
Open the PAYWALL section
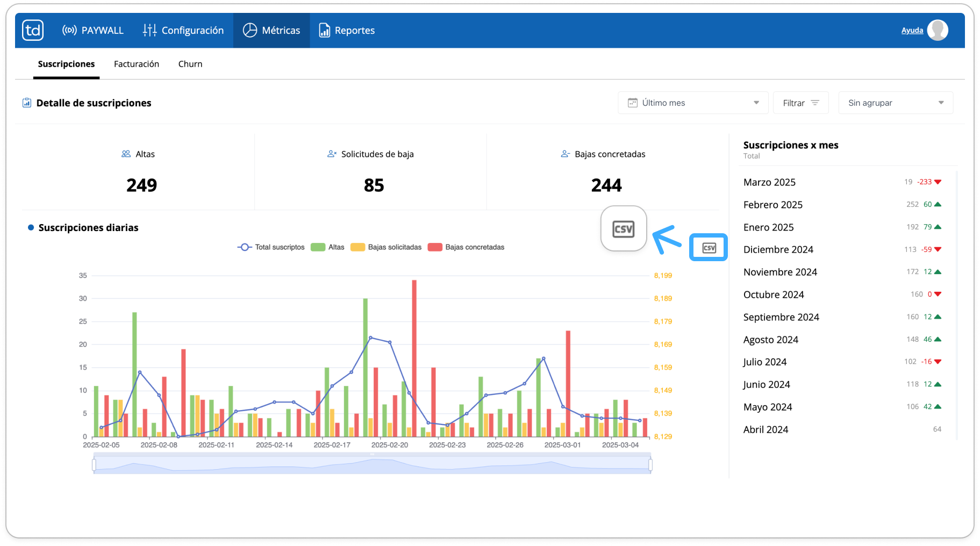(93, 31)
